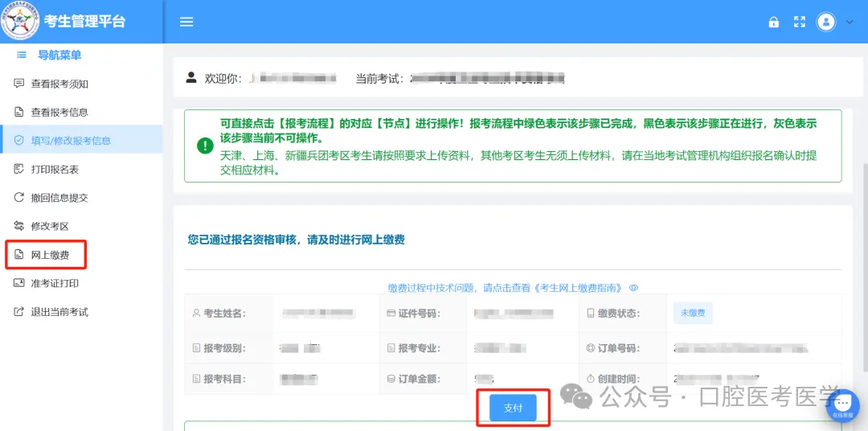Click the user icon beside 欢迎你
The image size is (868, 431).
pyautogui.click(x=191, y=77)
